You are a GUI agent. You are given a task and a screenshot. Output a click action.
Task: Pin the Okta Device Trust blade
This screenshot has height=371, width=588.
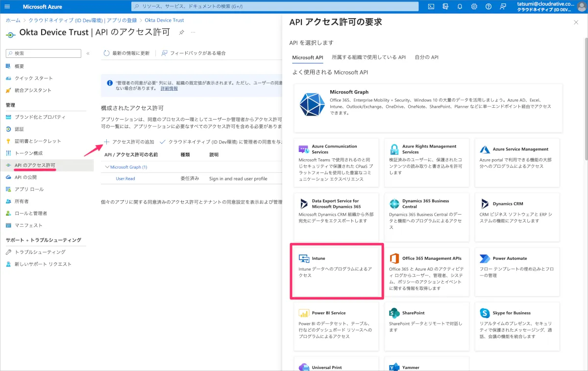[181, 32]
